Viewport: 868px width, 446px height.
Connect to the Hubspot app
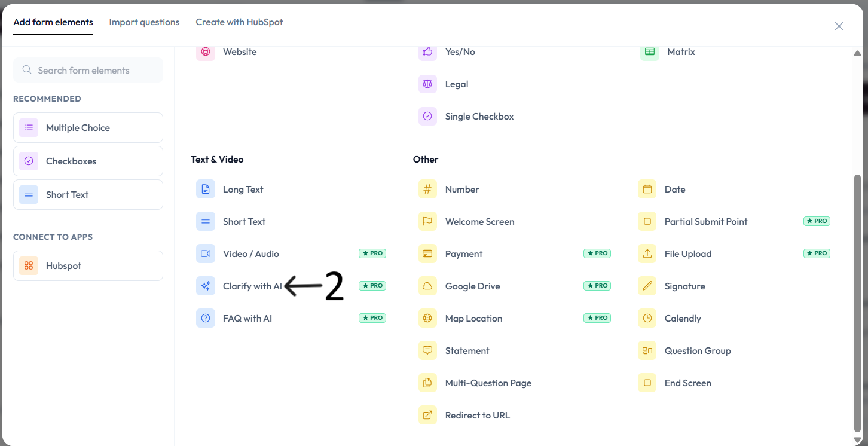tap(88, 266)
